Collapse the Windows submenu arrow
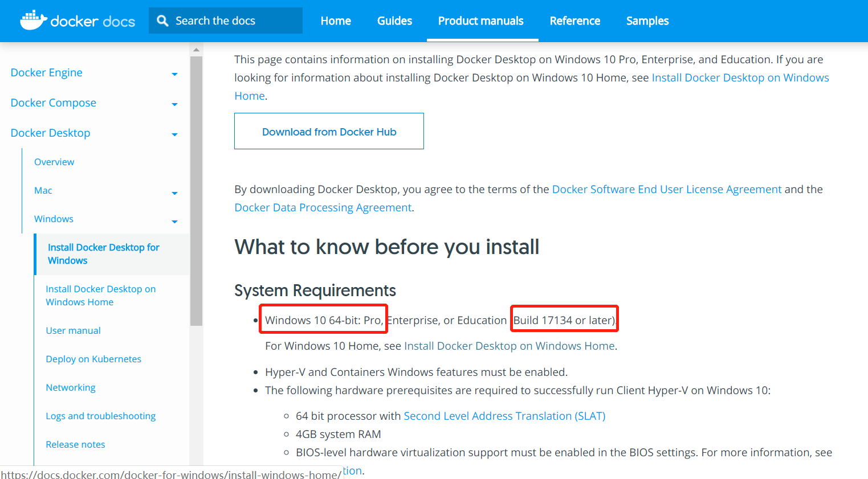This screenshot has height=479, width=868. pos(174,222)
